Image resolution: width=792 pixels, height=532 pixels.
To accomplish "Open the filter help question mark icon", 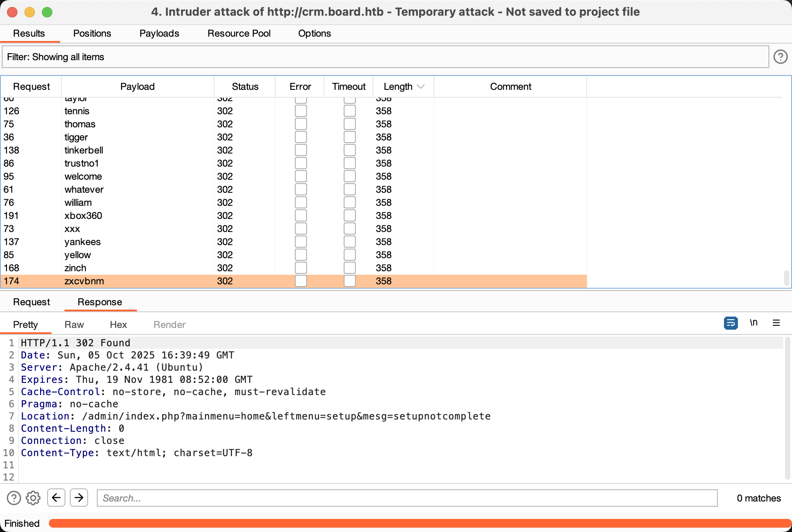I will (x=780, y=57).
